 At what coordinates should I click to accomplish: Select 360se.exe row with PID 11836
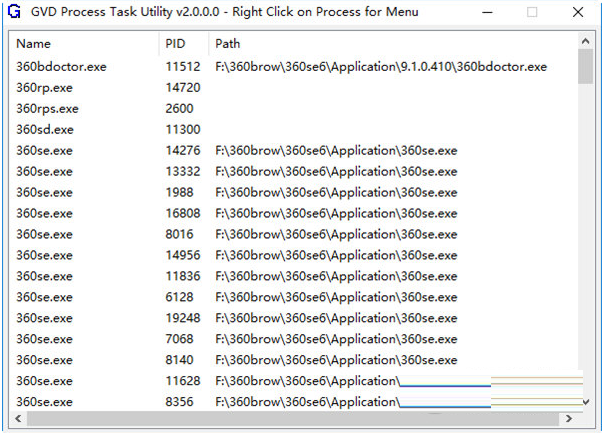coord(293,276)
